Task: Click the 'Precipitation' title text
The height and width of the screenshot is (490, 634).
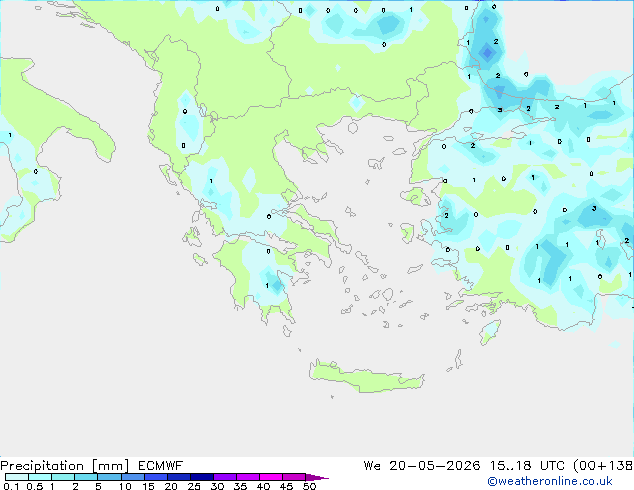Action: coord(42,466)
